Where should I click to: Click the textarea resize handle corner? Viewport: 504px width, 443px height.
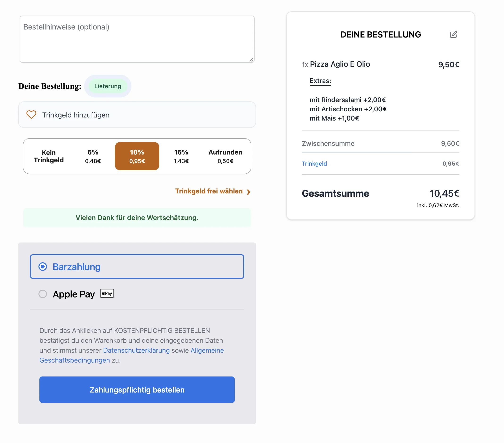(251, 60)
